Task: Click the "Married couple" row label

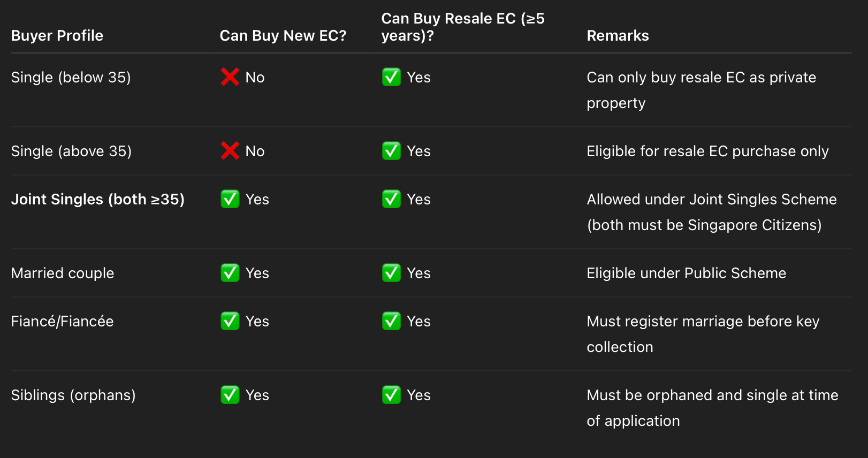Action: point(63,273)
